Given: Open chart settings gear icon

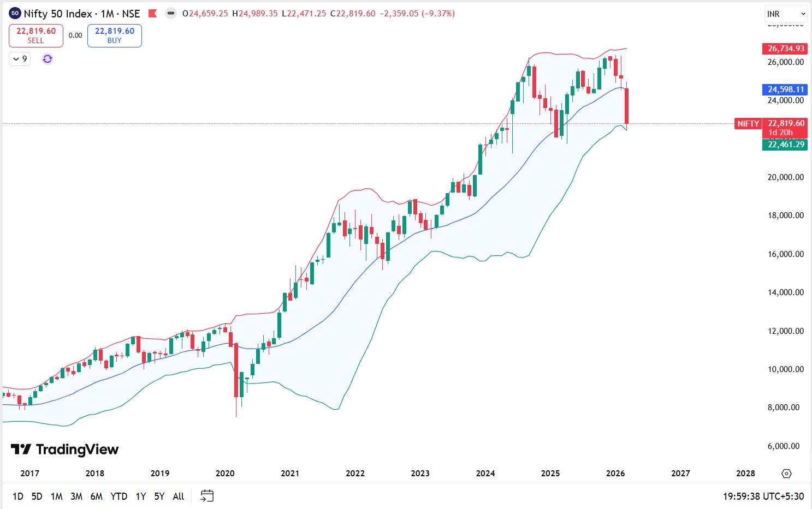Looking at the screenshot, I should tap(786, 474).
